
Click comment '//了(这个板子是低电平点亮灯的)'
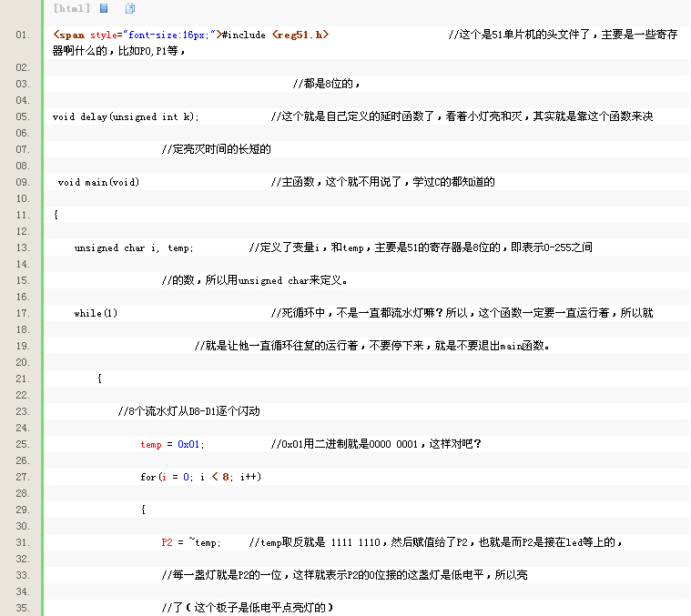tap(248, 608)
